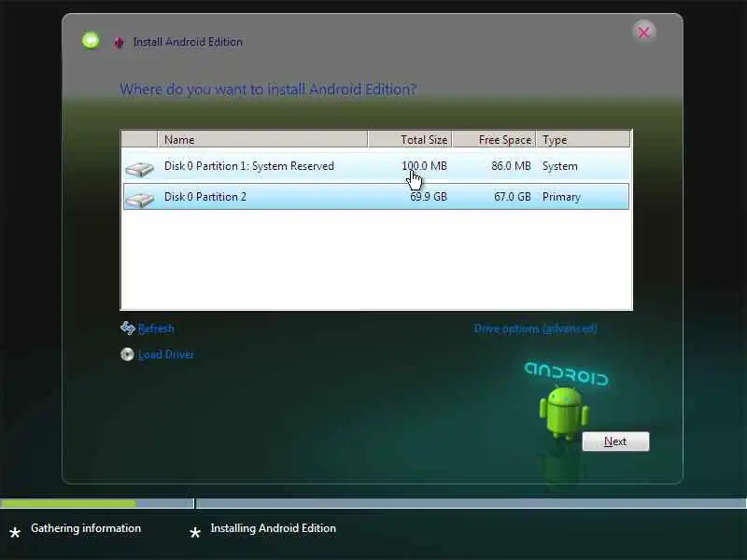Screen dimensions: 747x560
Task: Select drive icon for Disk 0 Partition 2
Action: (139, 199)
